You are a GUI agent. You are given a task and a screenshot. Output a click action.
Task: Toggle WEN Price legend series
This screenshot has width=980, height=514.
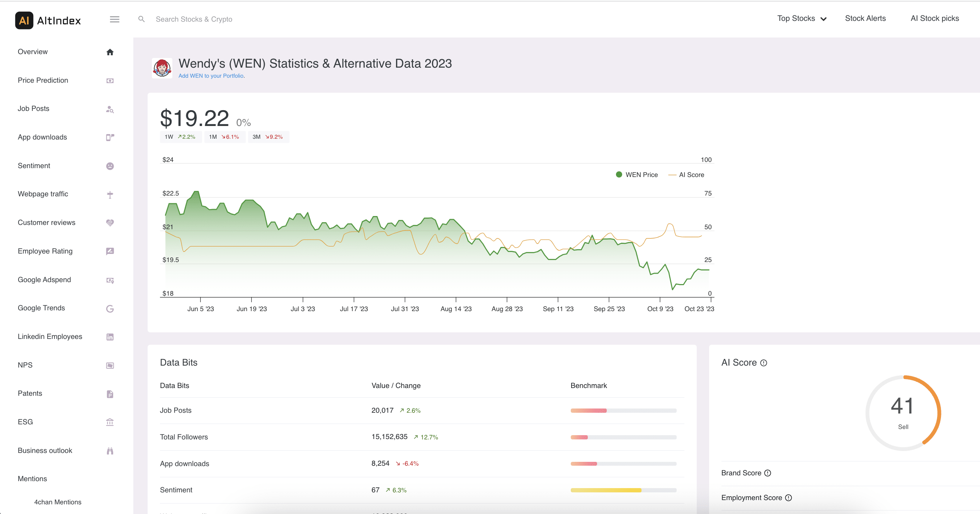point(636,175)
